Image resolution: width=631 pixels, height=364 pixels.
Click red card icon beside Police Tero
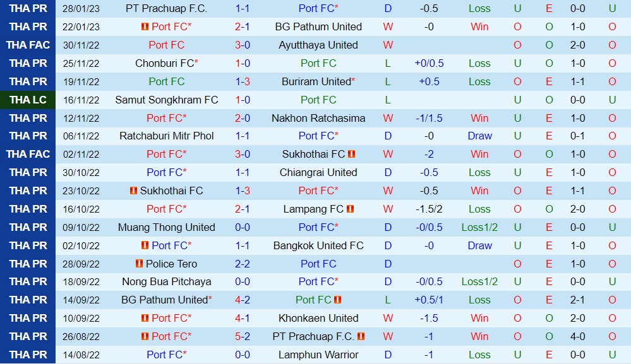tap(139, 264)
